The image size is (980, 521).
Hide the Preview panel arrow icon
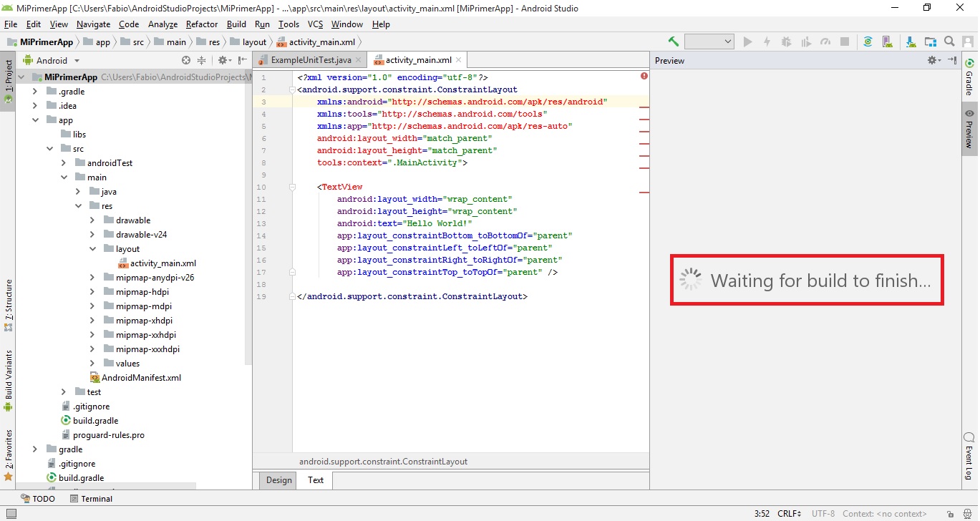point(952,61)
